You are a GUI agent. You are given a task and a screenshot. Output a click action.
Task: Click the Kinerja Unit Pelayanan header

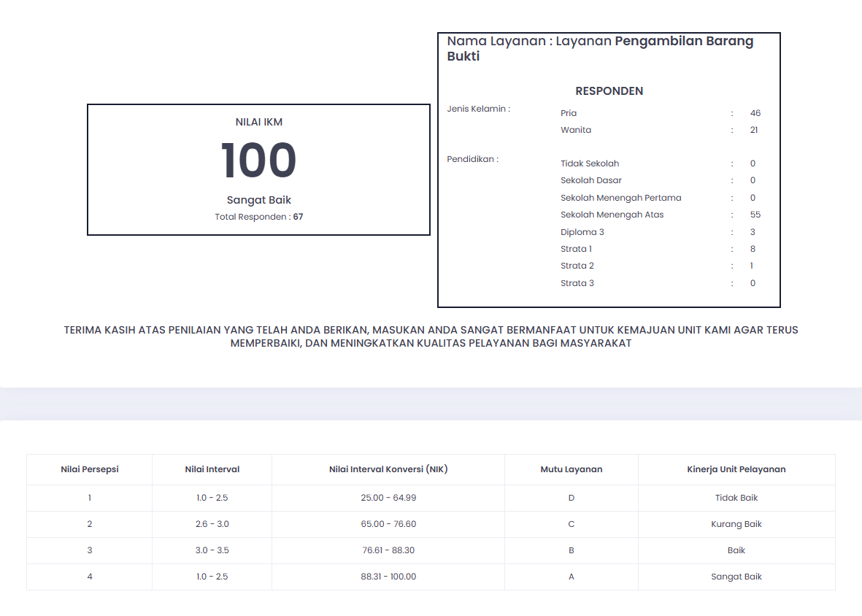[736, 469]
